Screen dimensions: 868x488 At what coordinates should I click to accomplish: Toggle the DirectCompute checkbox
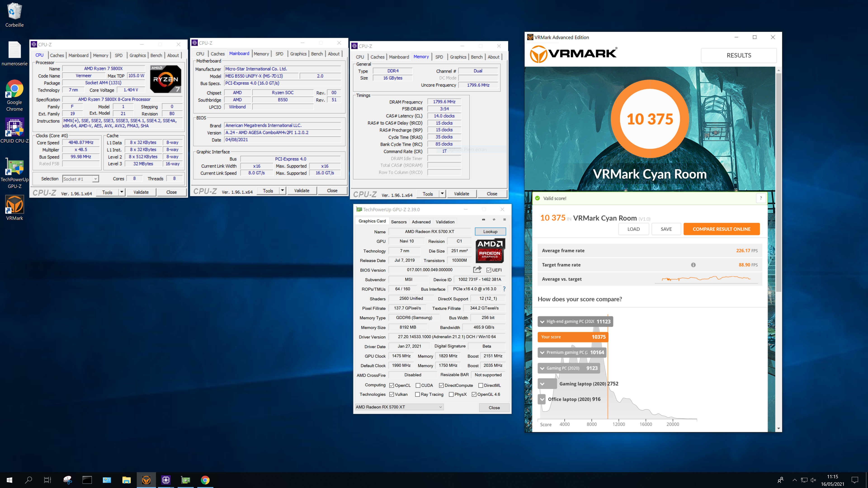pos(441,385)
